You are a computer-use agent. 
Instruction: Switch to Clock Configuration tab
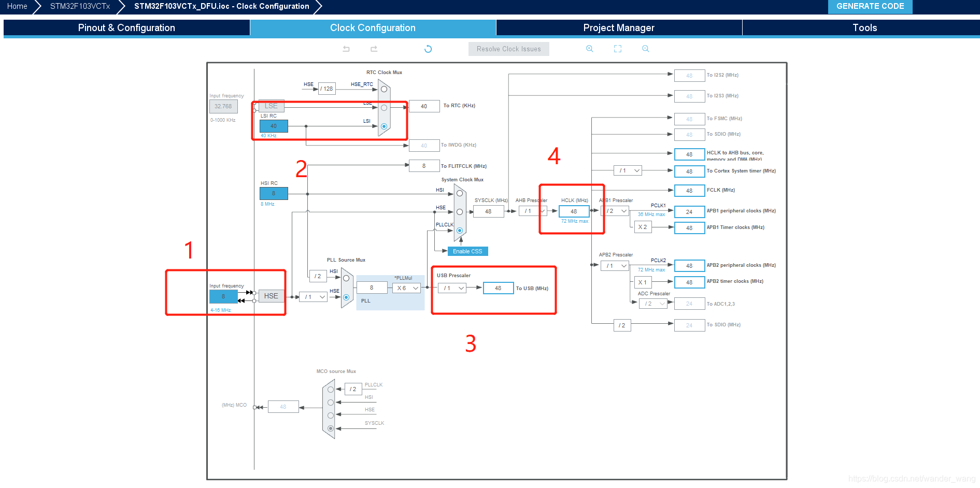click(373, 27)
